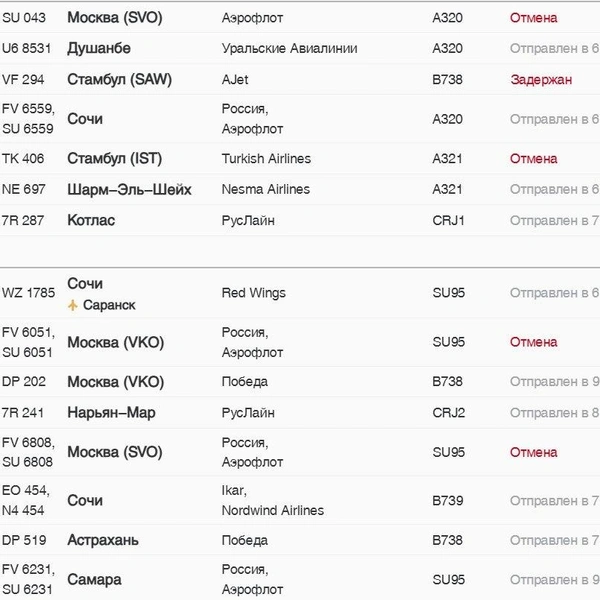This screenshot has width=600, height=600.
Task: Open the Котлас flight 7R 287
Action: pos(300,220)
